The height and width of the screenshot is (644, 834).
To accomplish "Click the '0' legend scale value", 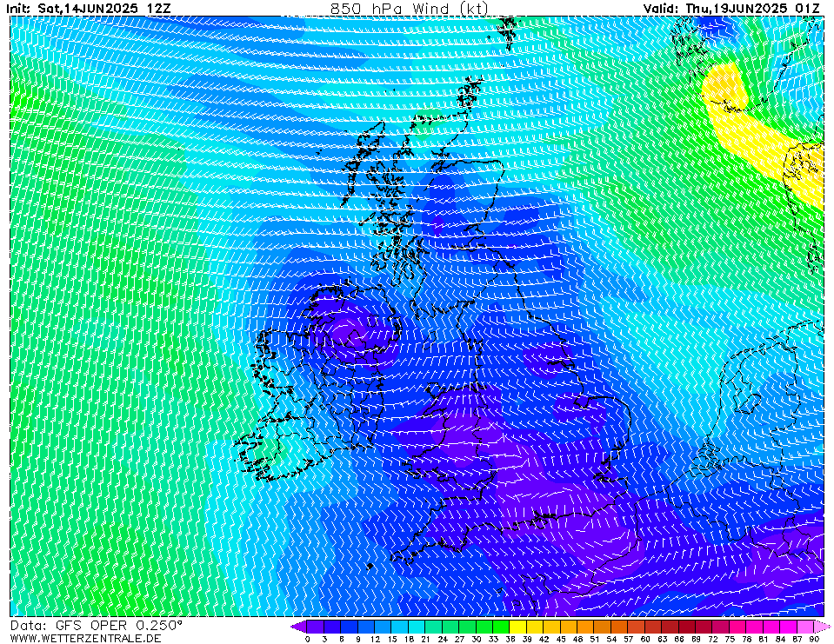I will (x=308, y=639).
